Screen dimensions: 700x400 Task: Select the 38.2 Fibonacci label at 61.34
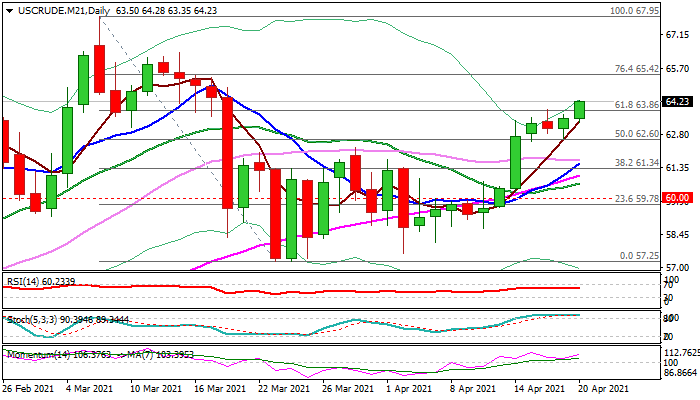click(634, 162)
